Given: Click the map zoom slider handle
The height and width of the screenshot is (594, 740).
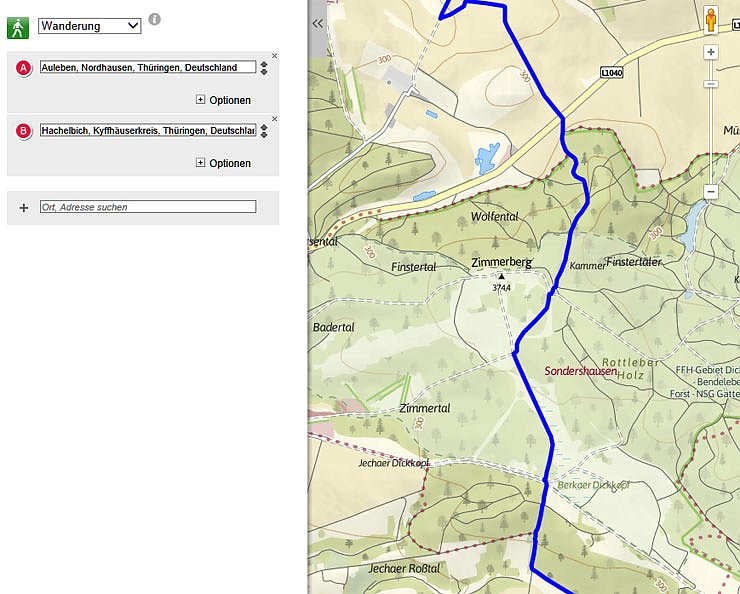Looking at the screenshot, I should point(711,84).
